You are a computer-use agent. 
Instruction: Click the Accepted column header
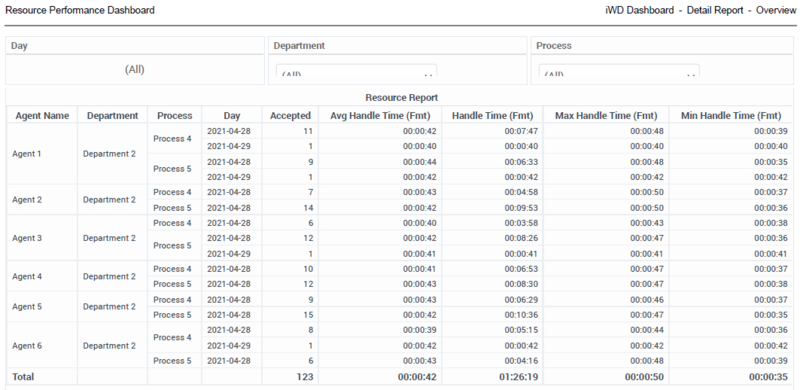pos(290,115)
